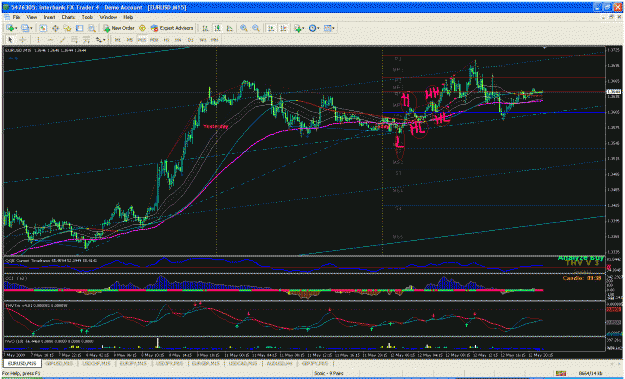Open the Charts menu

[68, 18]
